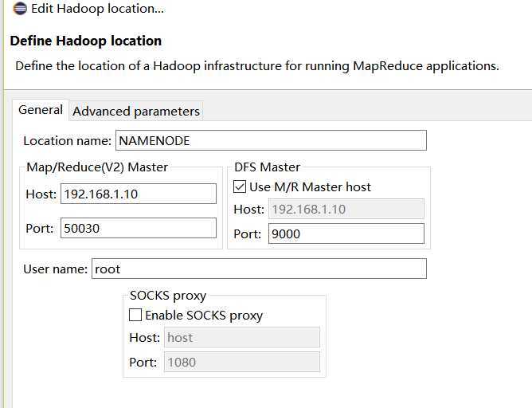
Task: Click the Map/Reduce(V2) Master group label
Action: point(97,167)
